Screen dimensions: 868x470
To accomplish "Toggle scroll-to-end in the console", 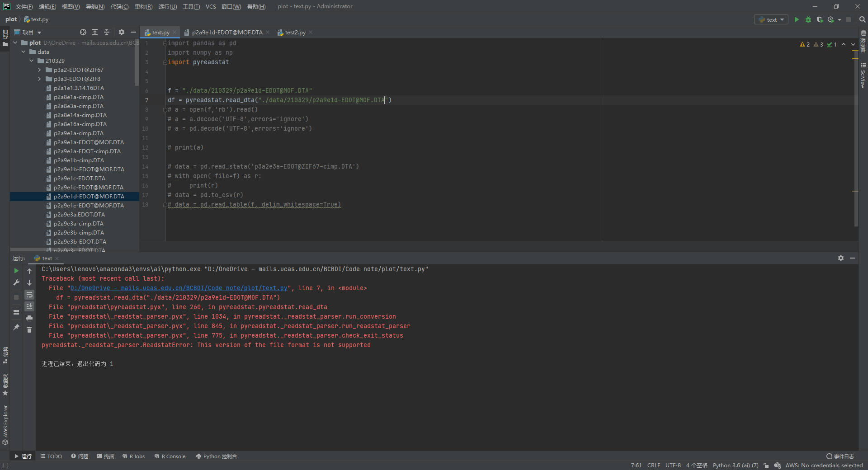I will tap(29, 306).
